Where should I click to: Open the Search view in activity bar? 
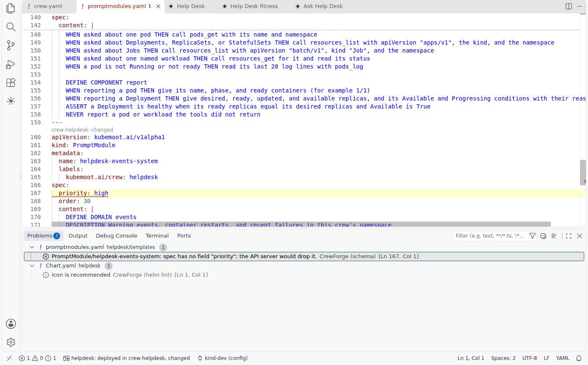pyautogui.click(x=11, y=27)
